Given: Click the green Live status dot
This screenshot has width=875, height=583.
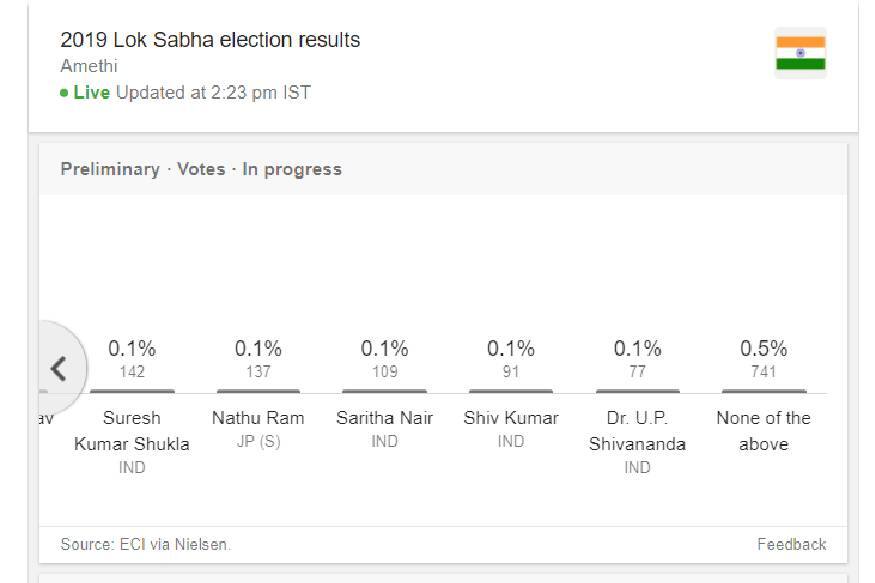Looking at the screenshot, I should coord(64,93).
